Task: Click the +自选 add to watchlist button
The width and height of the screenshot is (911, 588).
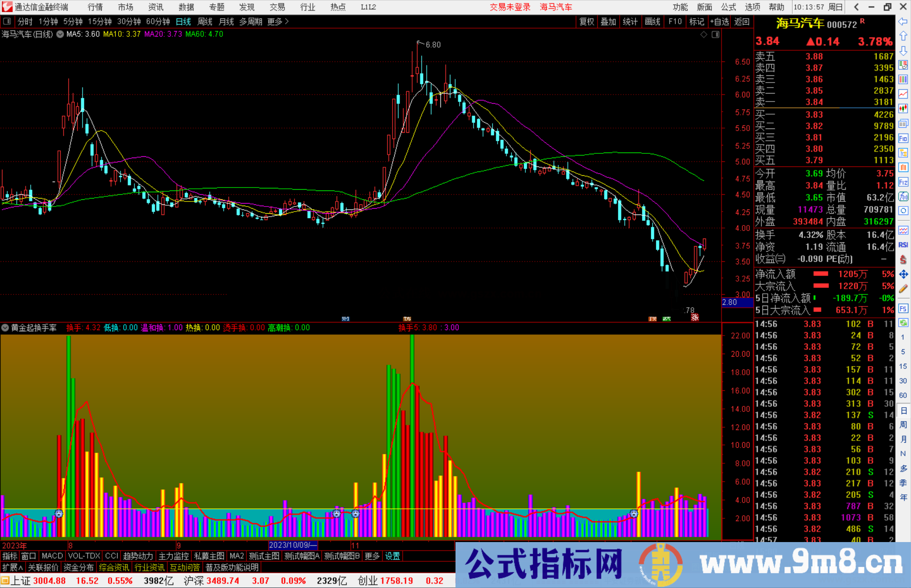Action: [x=720, y=21]
